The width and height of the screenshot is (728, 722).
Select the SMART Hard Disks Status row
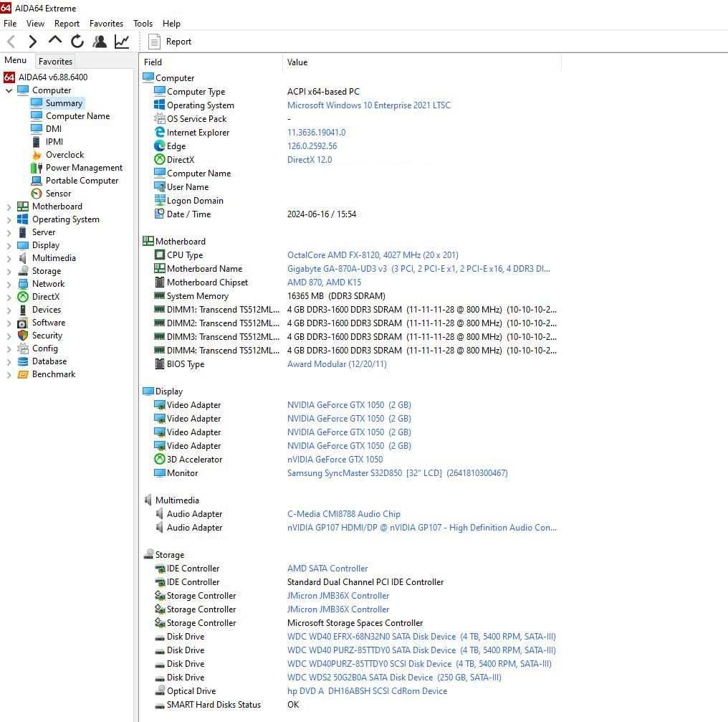click(350, 704)
